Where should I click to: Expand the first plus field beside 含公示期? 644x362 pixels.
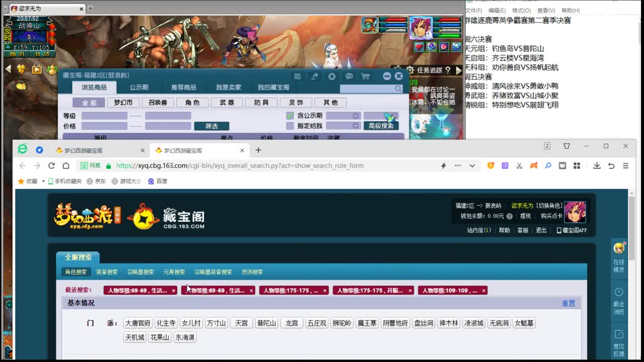tap(356, 116)
